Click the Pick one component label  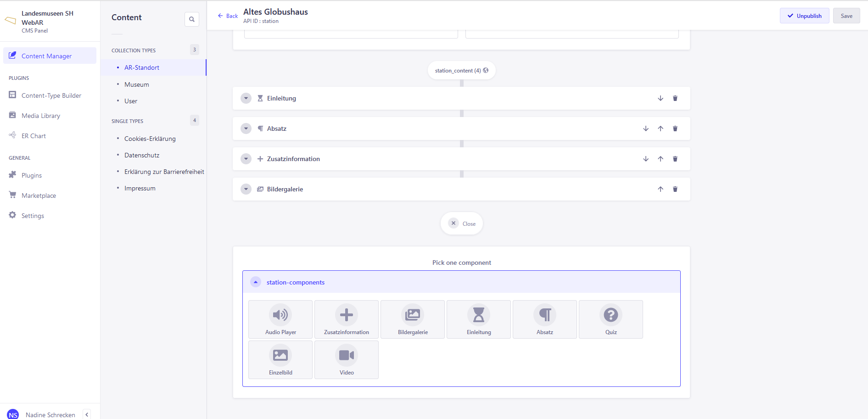click(462, 263)
